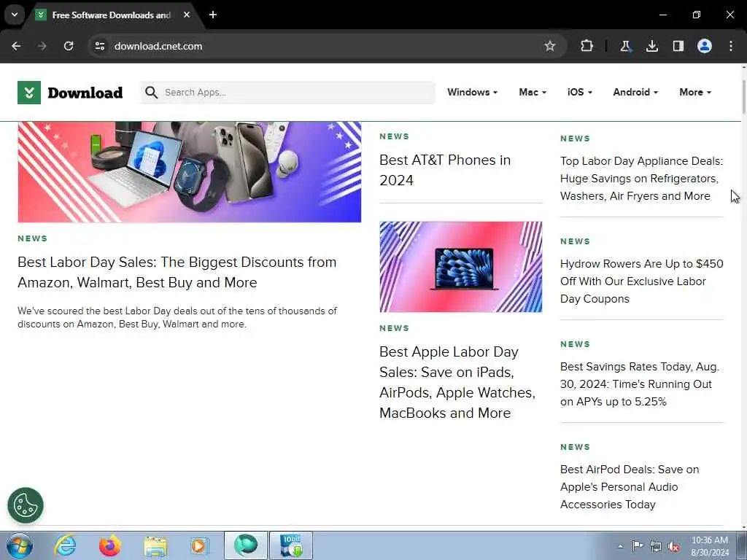Open the taskbar clock 10:36 AM
Viewport: 747px width, 560px height.
[709, 546]
